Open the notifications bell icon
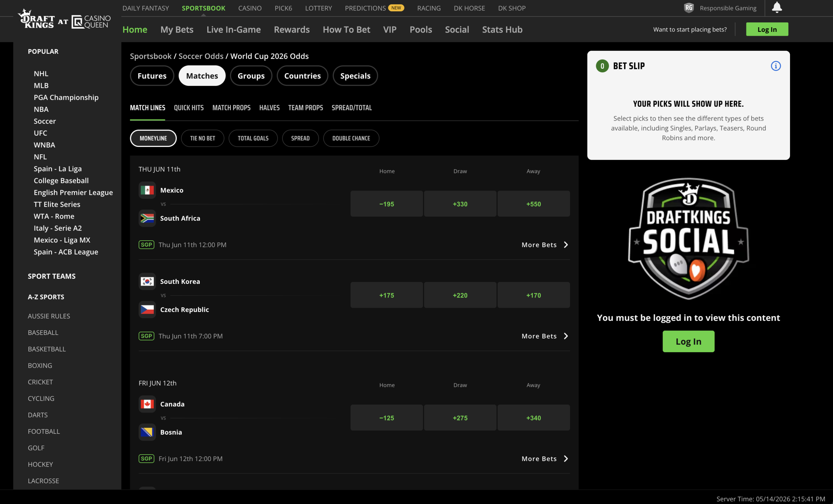This screenshot has height=504, width=833. tap(776, 7)
